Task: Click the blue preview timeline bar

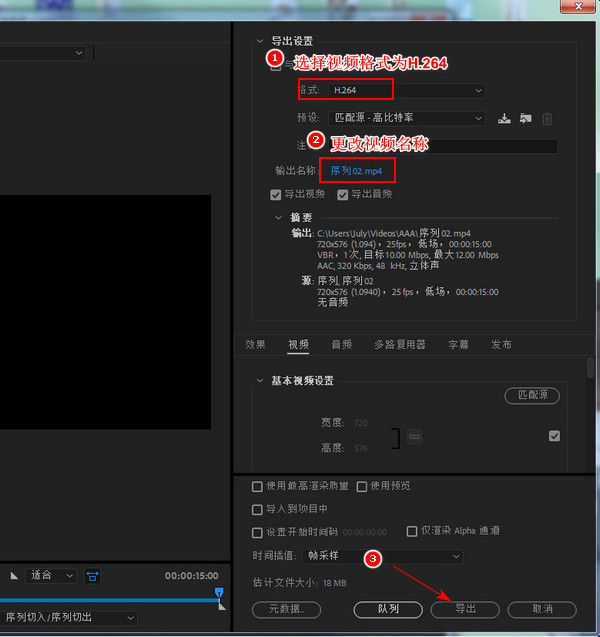Action: (110, 600)
